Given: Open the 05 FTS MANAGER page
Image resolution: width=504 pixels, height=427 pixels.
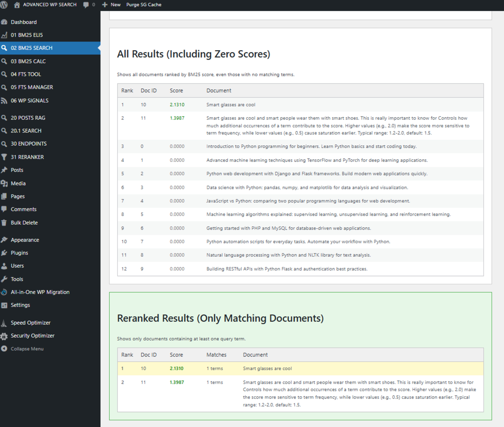Looking at the screenshot, I should click(x=32, y=87).
